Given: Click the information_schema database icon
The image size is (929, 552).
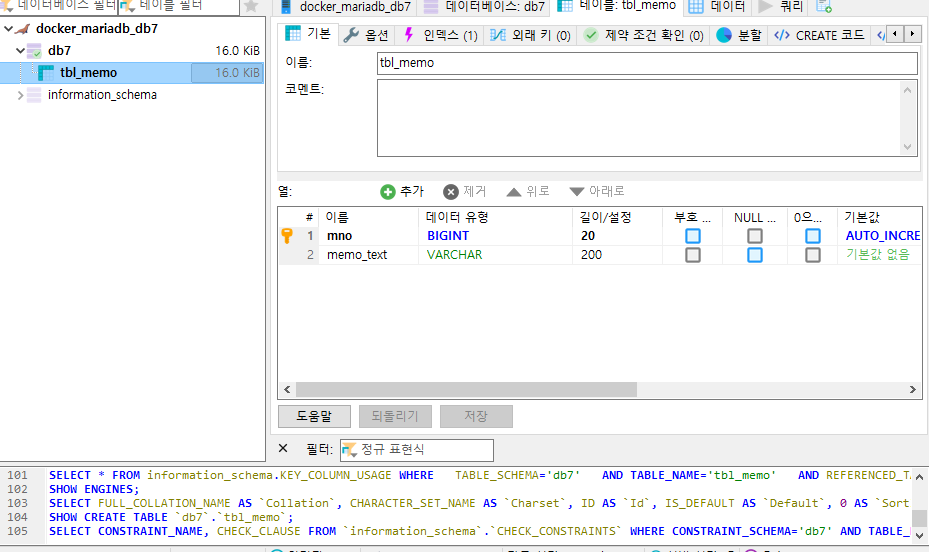Looking at the screenshot, I should pos(34,95).
